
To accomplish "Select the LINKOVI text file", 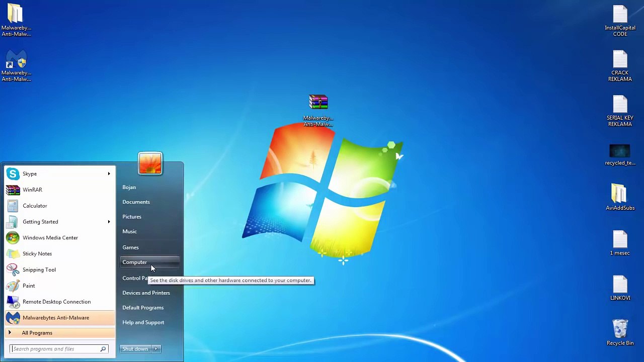I will pos(620,288).
